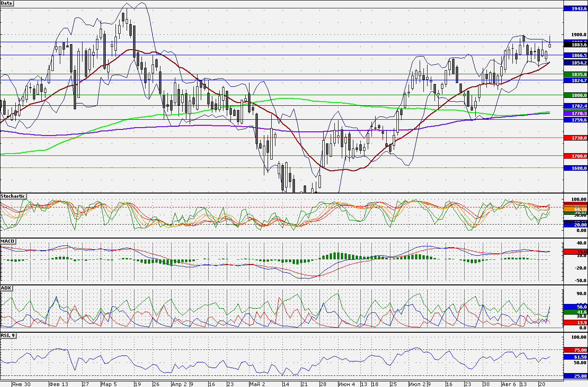Viewport: 588px width, 387px height.
Task: Click the green 1800.0 level tag
Action: pos(575,95)
